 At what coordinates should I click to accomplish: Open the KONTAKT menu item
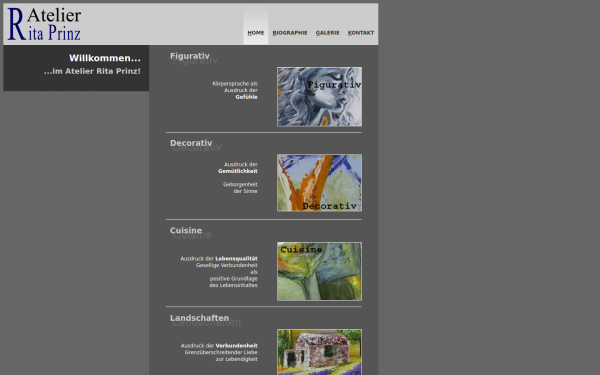(x=361, y=33)
